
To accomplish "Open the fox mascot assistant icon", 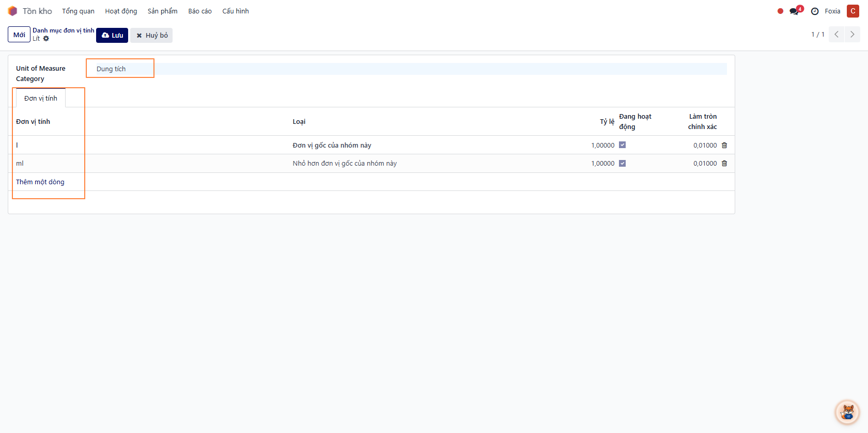I will point(847,412).
